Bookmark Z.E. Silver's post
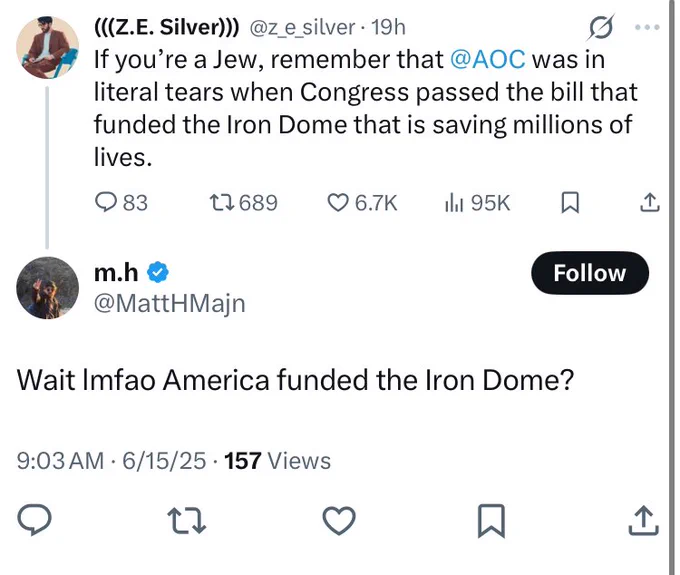 570,203
